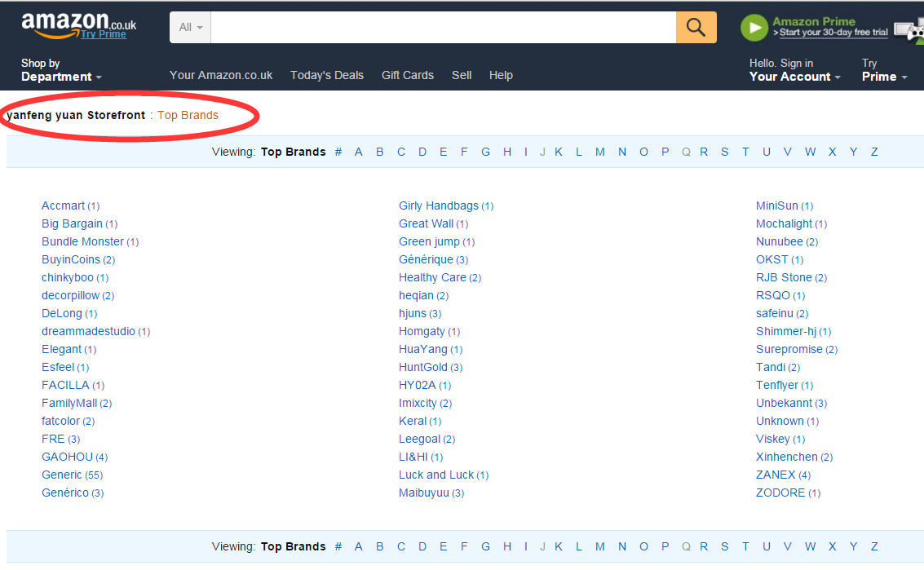Image resolution: width=924 pixels, height=570 pixels.
Task: Open Gift Cards page
Action: coord(408,76)
